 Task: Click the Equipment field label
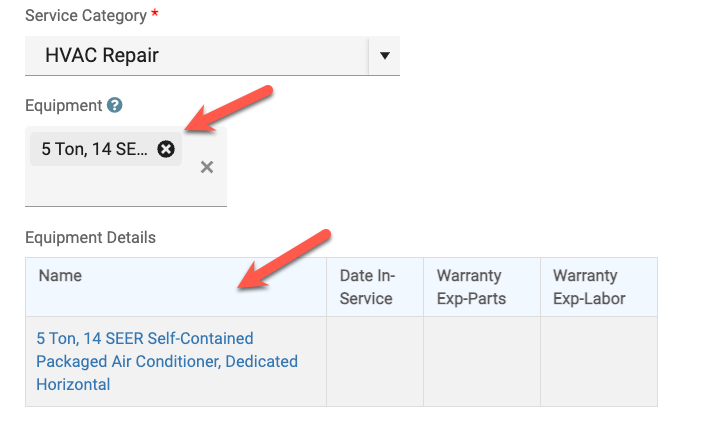(x=63, y=105)
